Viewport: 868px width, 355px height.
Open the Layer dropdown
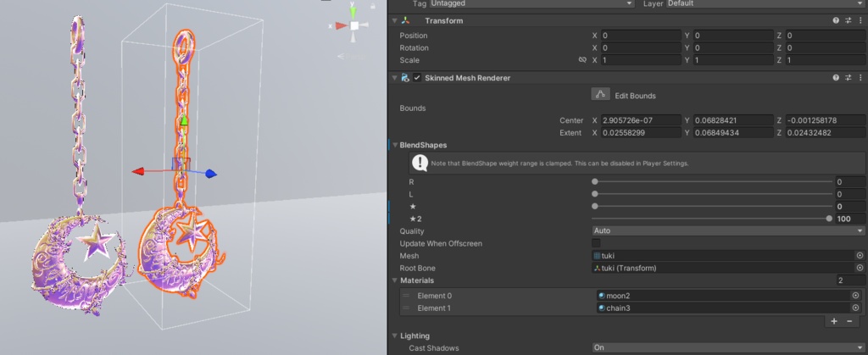[x=765, y=3]
